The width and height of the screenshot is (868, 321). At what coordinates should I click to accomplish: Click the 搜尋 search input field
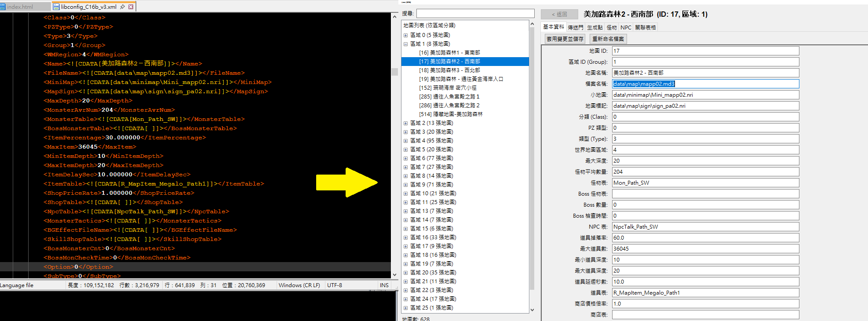click(475, 14)
